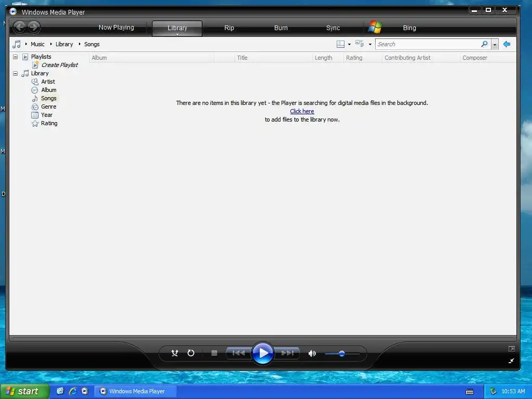The image size is (532, 399).
Task: Click the layout options icon
Action: coord(340,44)
